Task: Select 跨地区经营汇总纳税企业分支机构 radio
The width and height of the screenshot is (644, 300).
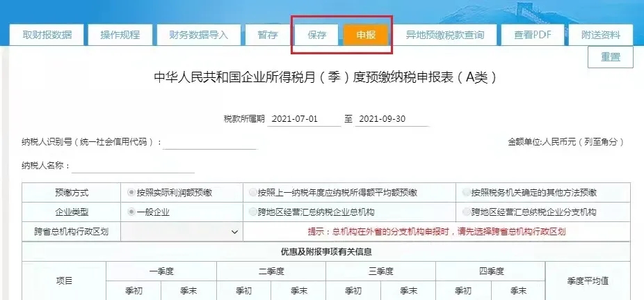Action: (x=467, y=212)
